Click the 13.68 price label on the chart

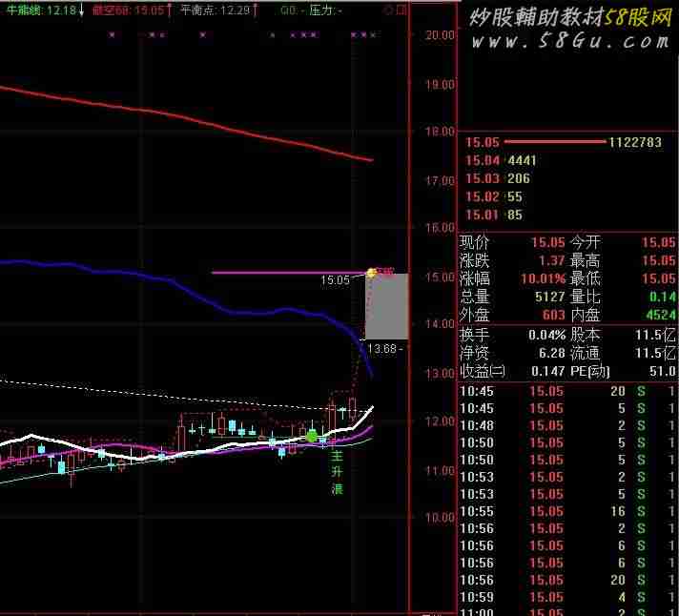(381, 348)
